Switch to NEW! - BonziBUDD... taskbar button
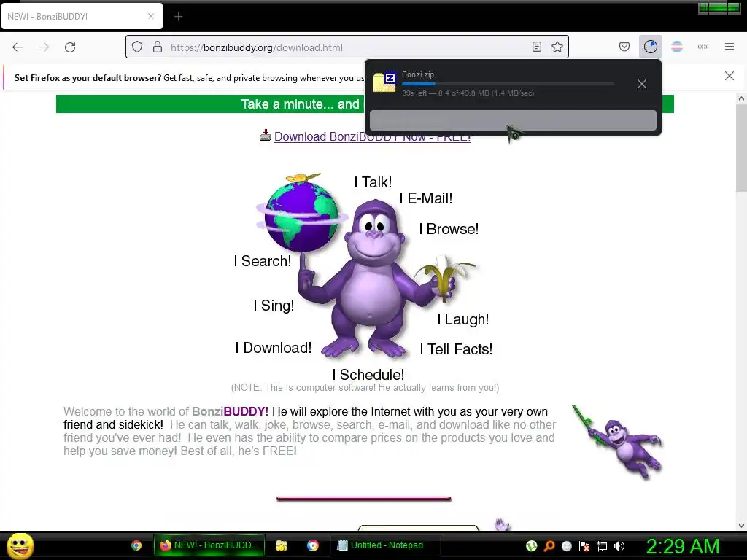The width and height of the screenshot is (747, 560). coord(209,545)
